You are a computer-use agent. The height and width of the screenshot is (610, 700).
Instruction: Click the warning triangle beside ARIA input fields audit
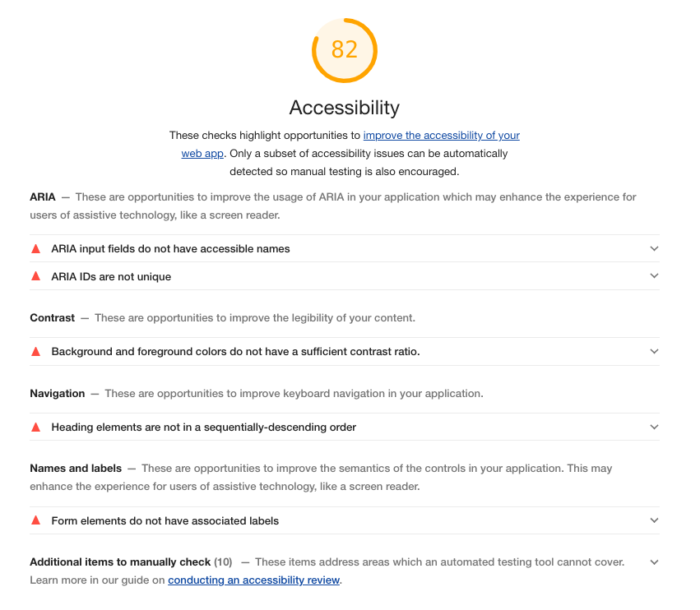point(35,248)
